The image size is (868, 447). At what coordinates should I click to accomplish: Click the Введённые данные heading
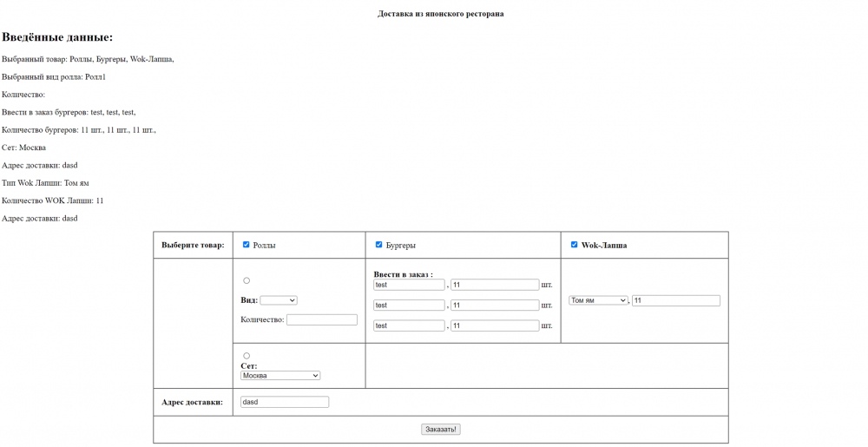tap(57, 37)
